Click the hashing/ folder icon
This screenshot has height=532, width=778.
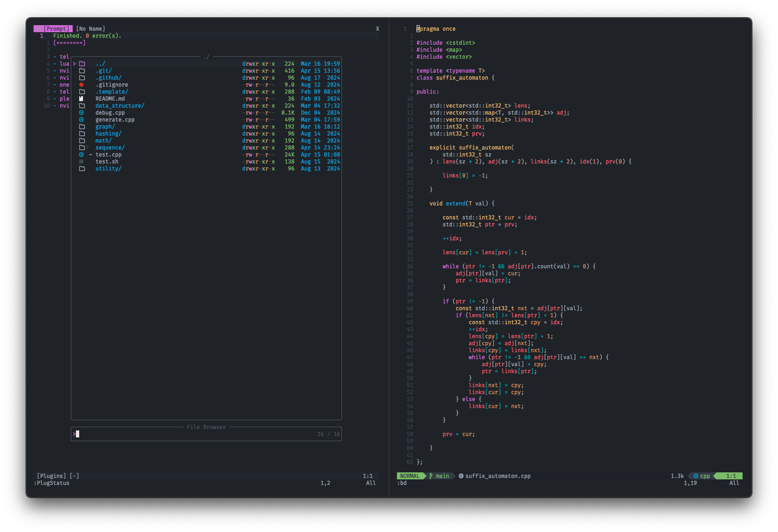coord(82,134)
